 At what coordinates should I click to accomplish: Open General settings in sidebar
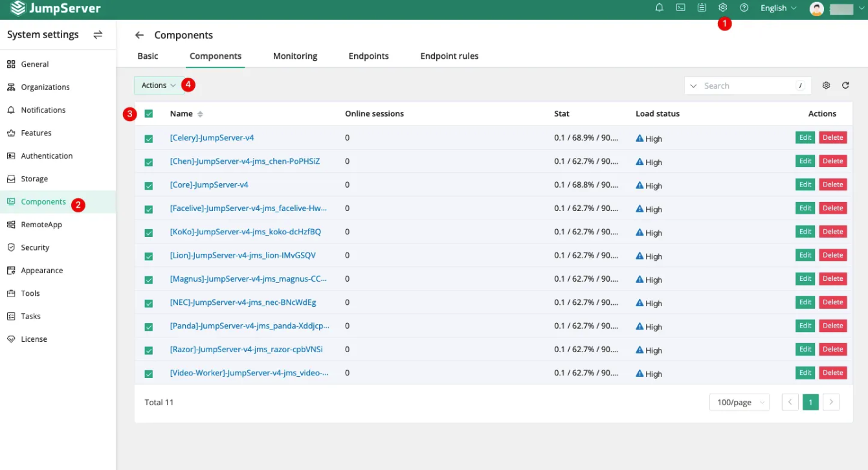point(58,64)
